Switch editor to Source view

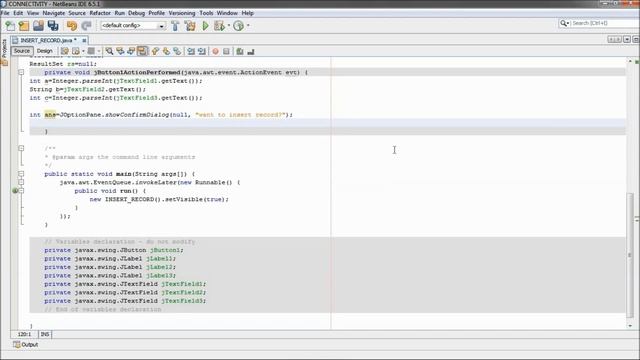(22, 51)
